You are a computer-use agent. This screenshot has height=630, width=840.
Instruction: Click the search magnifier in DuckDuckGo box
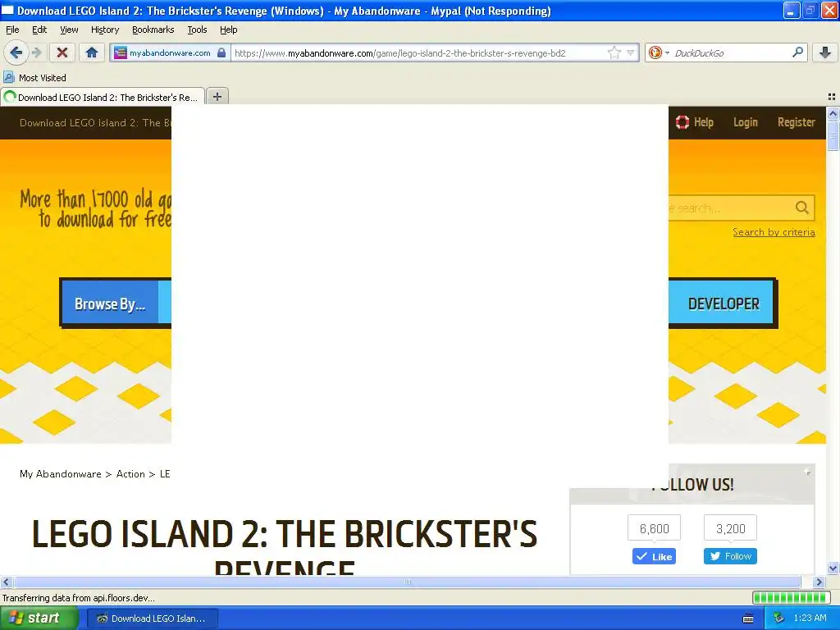[x=797, y=52]
